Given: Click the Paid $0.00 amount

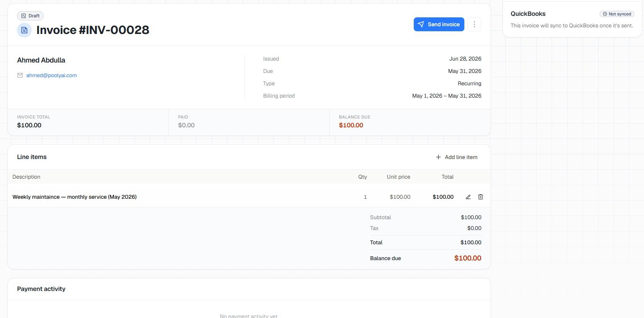Looking at the screenshot, I should [x=186, y=125].
